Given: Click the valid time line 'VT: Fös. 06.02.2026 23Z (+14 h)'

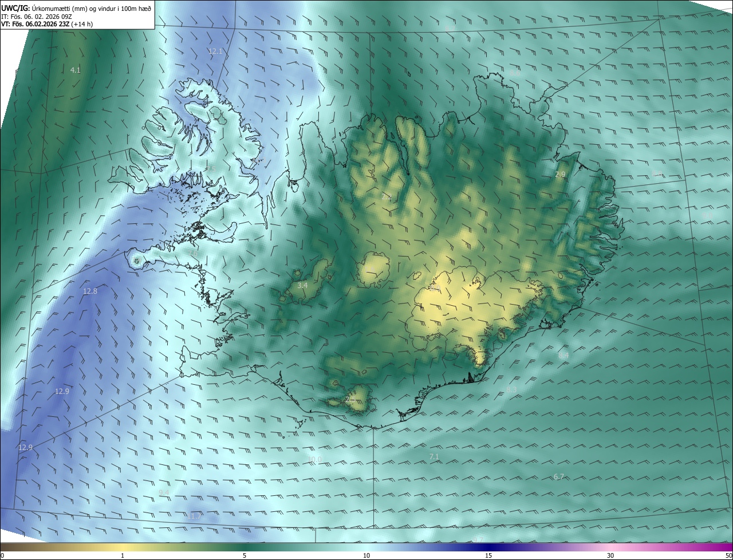Looking at the screenshot, I should coord(47,24).
